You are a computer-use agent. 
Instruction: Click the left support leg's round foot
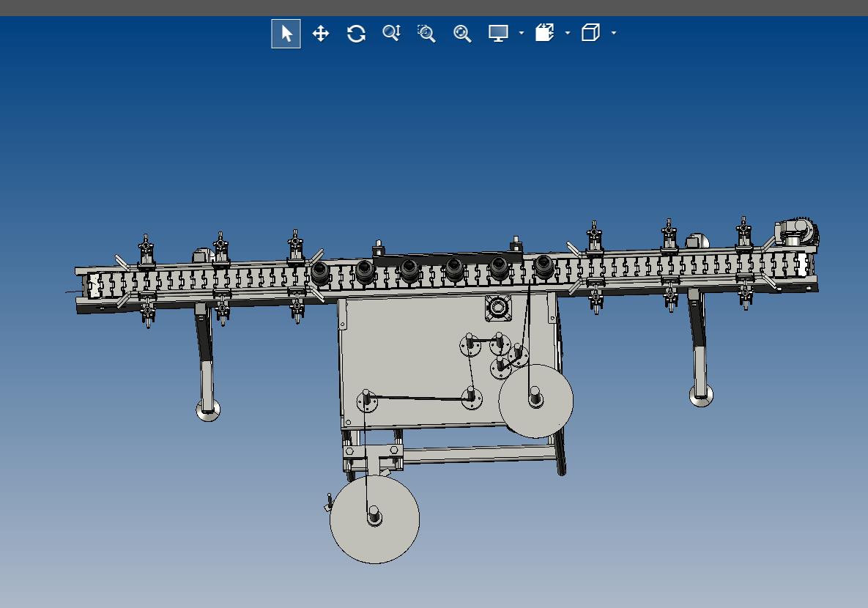click(208, 410)
